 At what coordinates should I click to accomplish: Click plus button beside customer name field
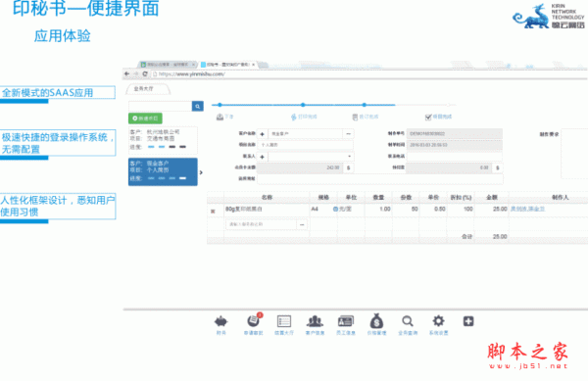tap(262, 134)
